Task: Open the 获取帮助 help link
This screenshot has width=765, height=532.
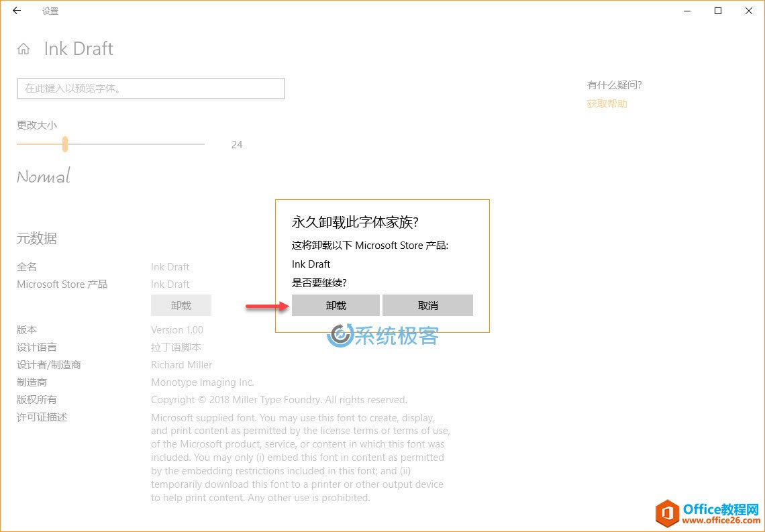Action: [x=607, y=104]
